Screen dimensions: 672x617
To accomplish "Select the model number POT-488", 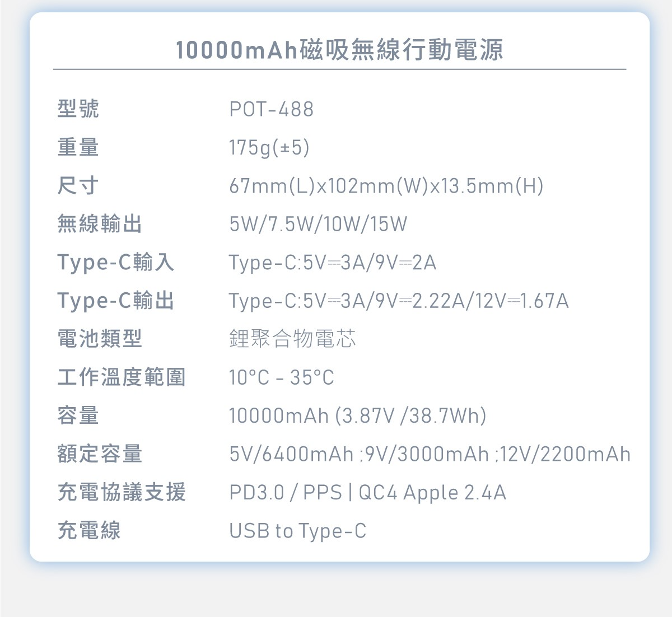I will (272, 109).
